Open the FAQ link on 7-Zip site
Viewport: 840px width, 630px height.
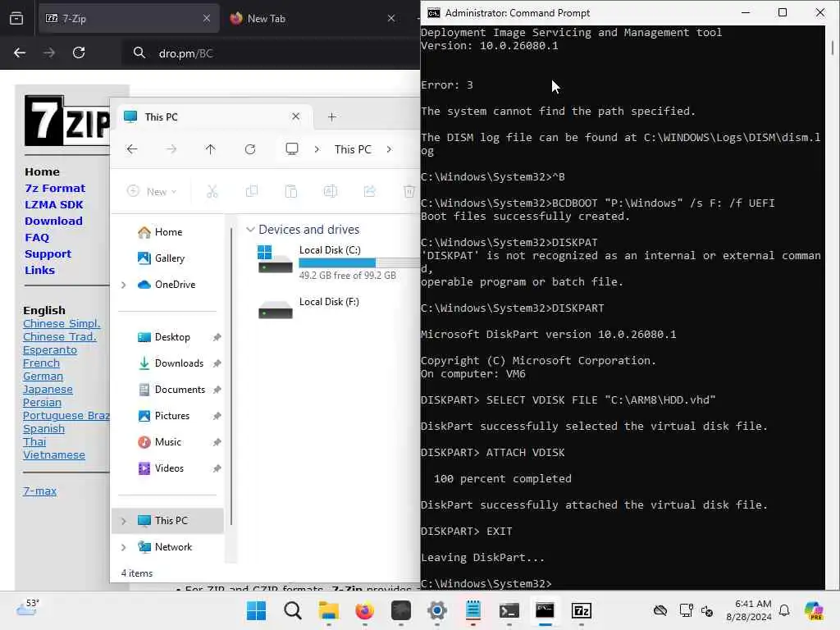37,237
